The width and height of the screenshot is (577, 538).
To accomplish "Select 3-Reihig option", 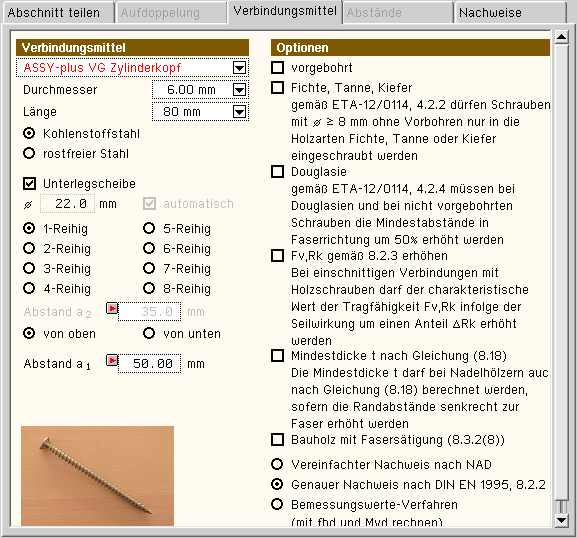I will (x=29, y=268).
